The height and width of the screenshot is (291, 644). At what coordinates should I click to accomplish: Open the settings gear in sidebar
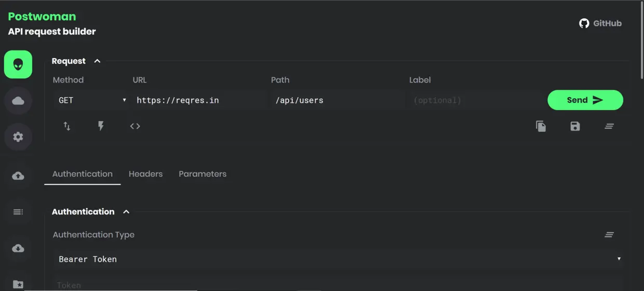(18, 137)
